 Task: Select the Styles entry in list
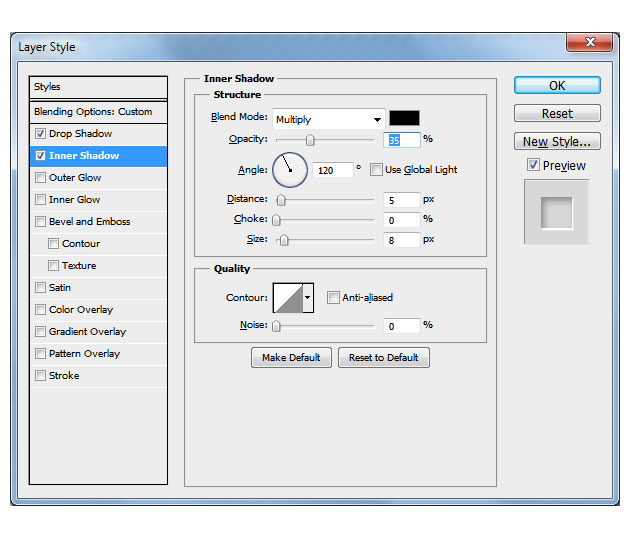98,87
